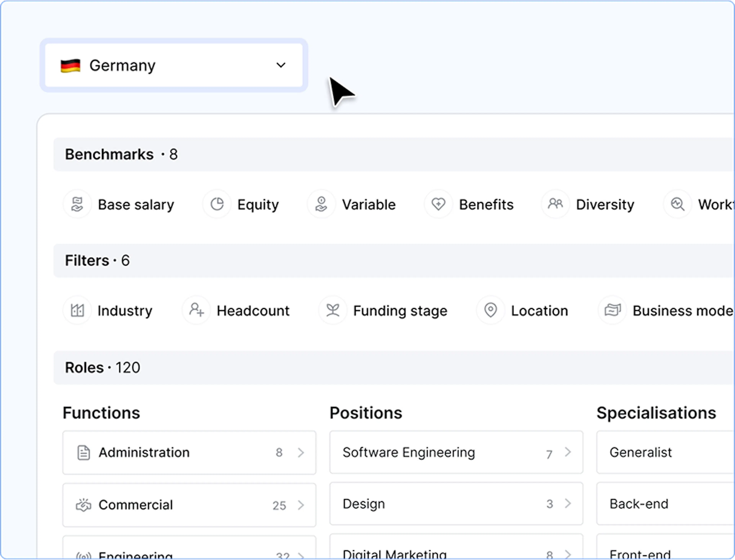Pick the Location filter label
The height and width of the screenshot is (560, 735).
click(539, 311)
